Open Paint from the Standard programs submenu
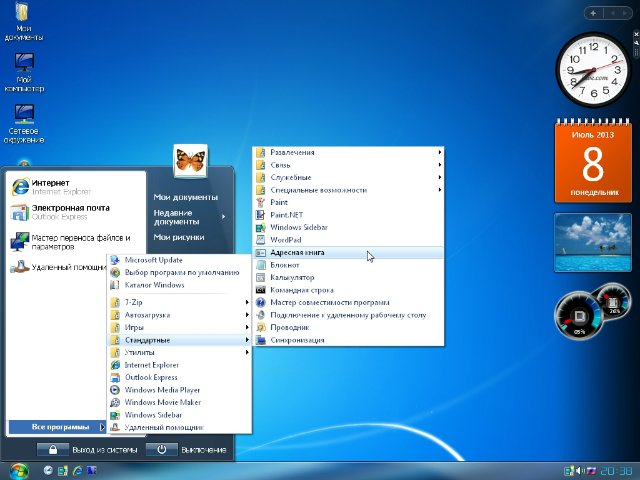640x480 pixels. [x=280, y=202]
